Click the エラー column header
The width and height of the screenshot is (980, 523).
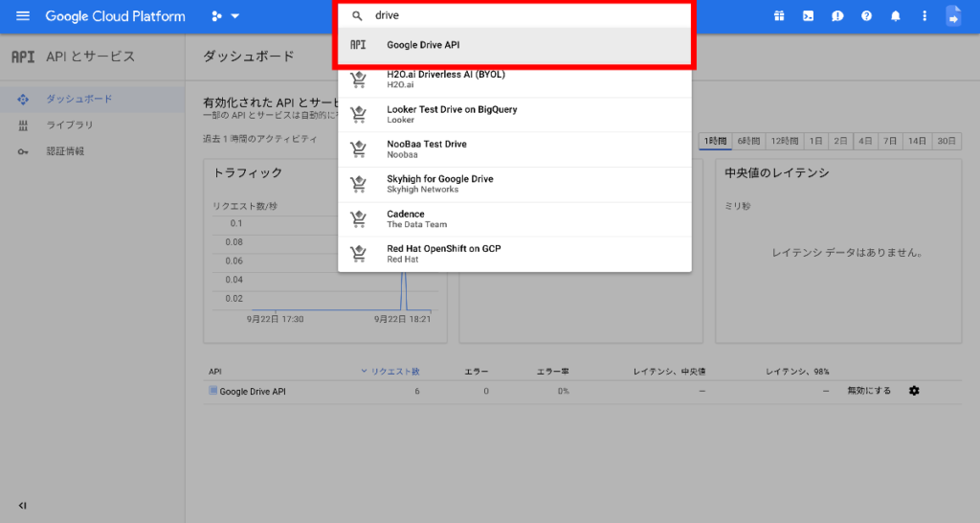pos(477,372)
